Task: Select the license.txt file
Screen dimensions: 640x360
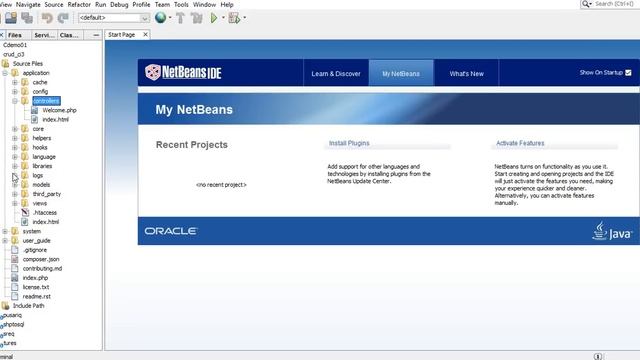Action: coord(36,287)
